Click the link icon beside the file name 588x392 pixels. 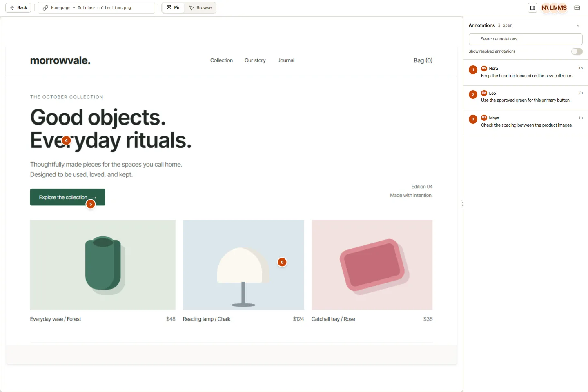pos(45,8)
